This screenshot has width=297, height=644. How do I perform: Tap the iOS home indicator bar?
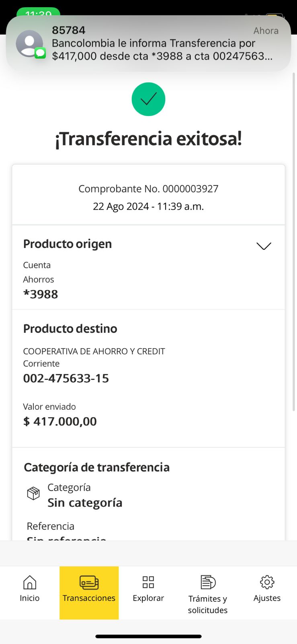(148, 636)
